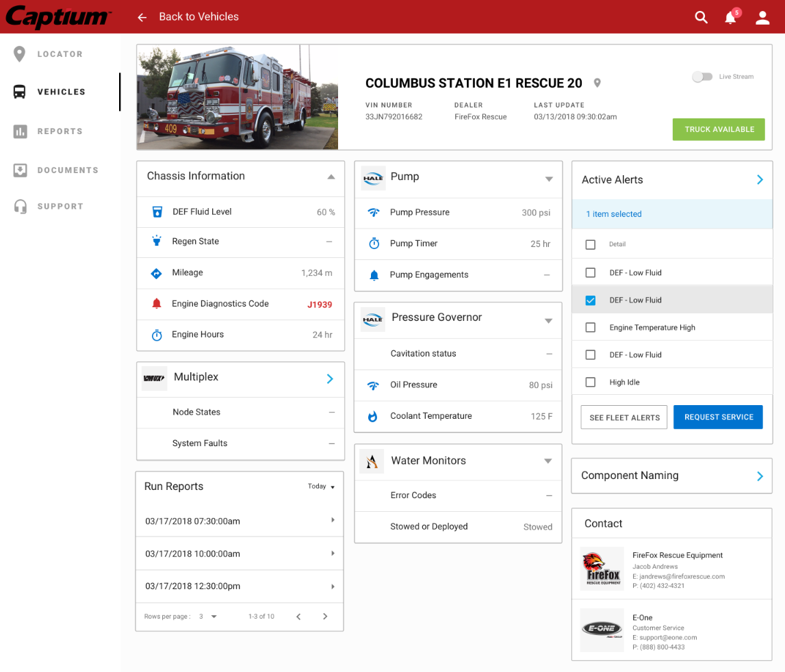Screen dimensions: 785x672
Task: Uncheck the selected DEF - Low Fluid alert
Action: click(590, 300)
